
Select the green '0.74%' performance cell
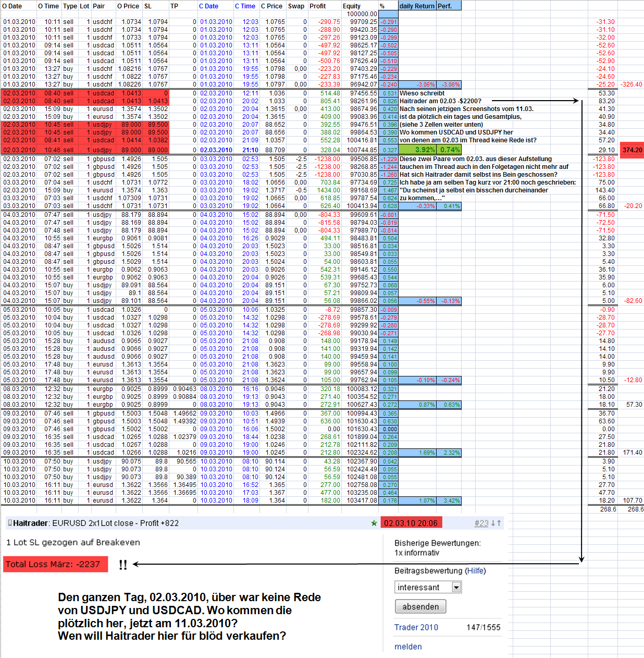click(x=449, y=150)
